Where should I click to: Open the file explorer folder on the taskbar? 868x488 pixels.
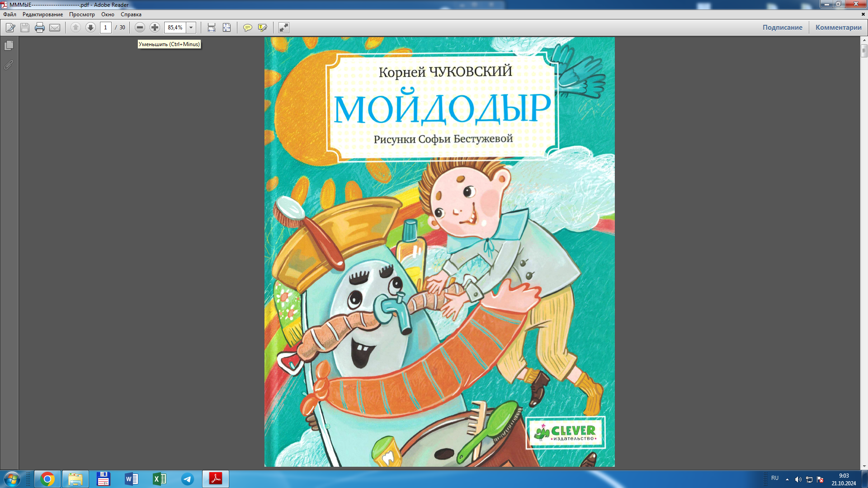(x=75, y=479)
